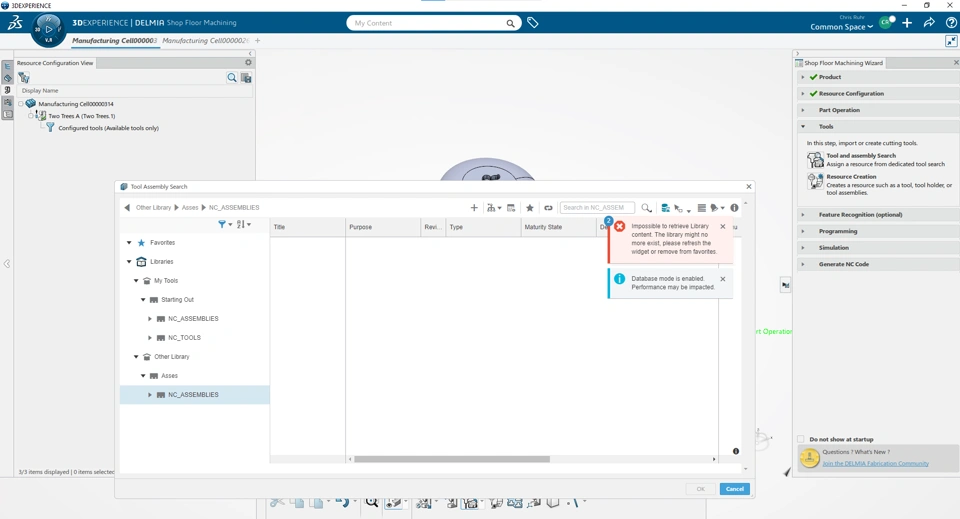Click the back arrow in breadcrumb
The image size is (960, 519).
click(127, 207)
